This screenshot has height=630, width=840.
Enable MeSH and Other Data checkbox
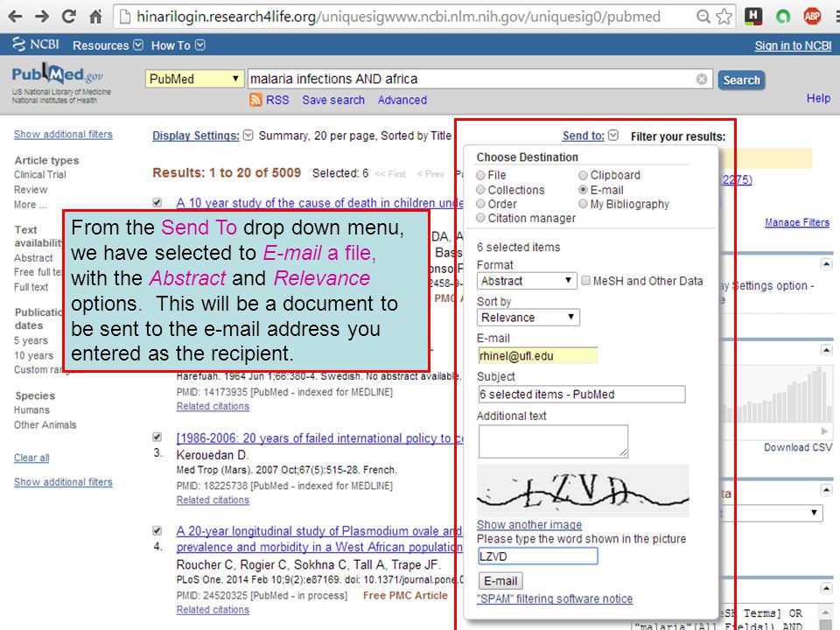(586, 281)
